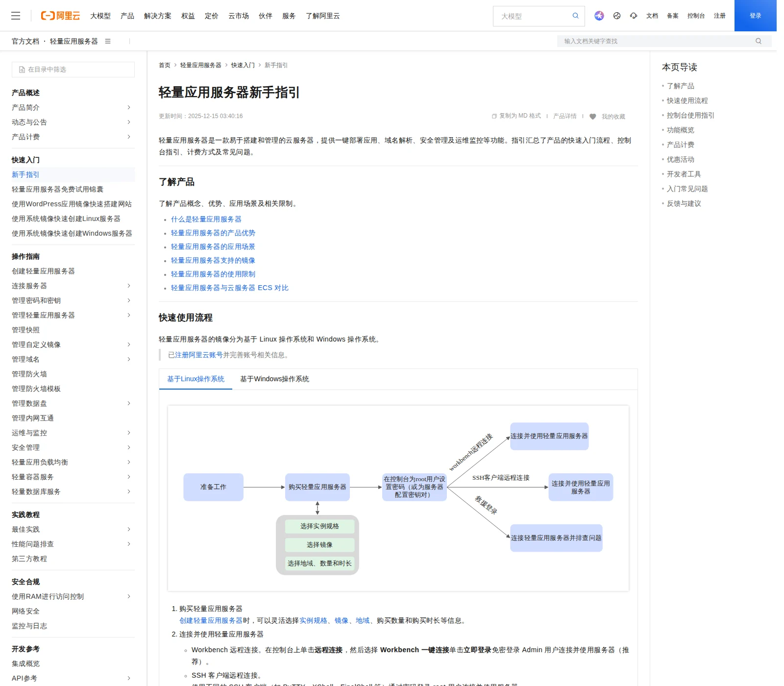Jump to 开发者工具 in page guide

click(684, 174)
